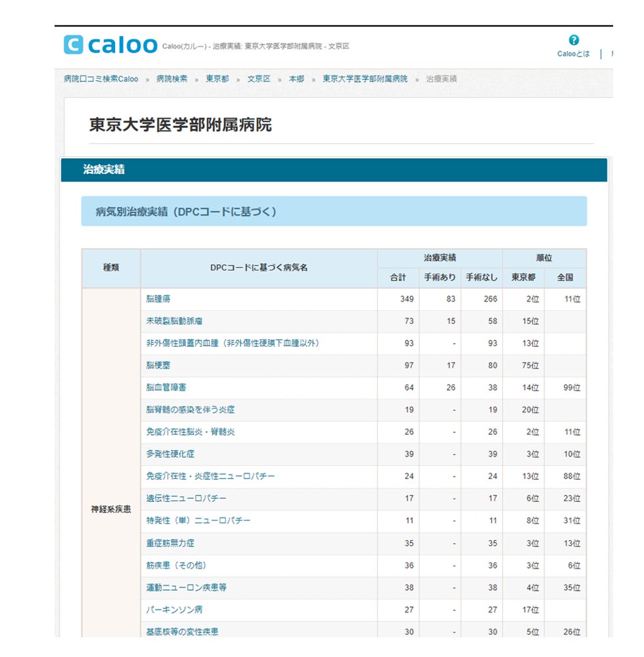Click the DPCコードに基づく病気名 column header

pyautogui.click(x=259, y=268)
